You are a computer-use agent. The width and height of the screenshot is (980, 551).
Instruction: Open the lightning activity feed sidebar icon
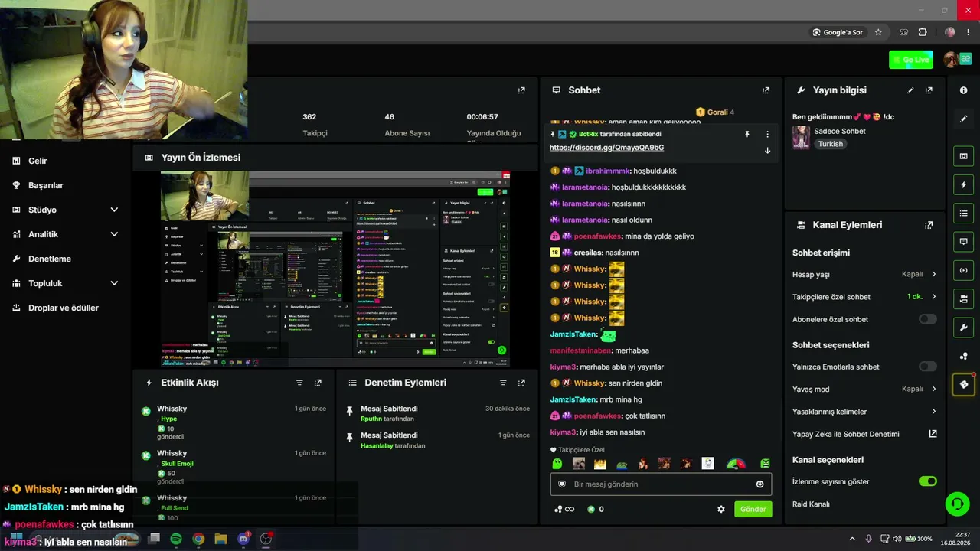963,184
